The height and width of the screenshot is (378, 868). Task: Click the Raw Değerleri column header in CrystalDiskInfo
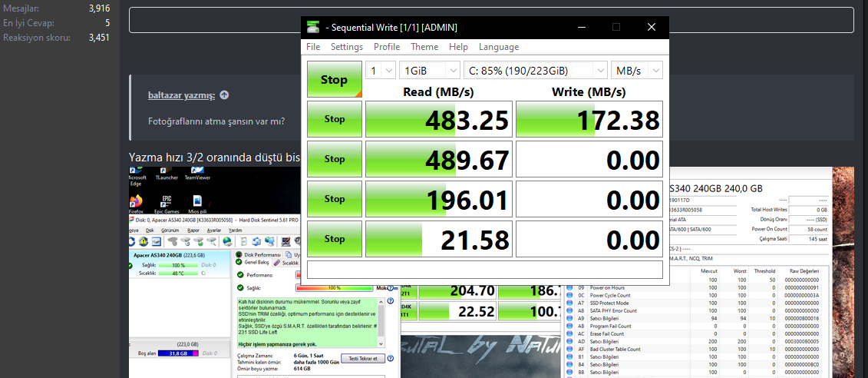click(804, 271)
